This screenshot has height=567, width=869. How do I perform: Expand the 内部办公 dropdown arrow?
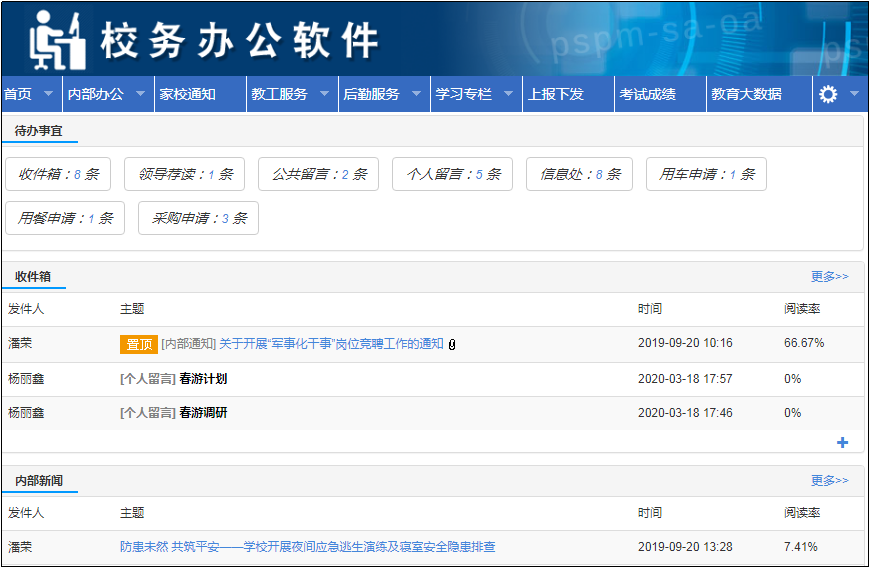coord(141,94)
